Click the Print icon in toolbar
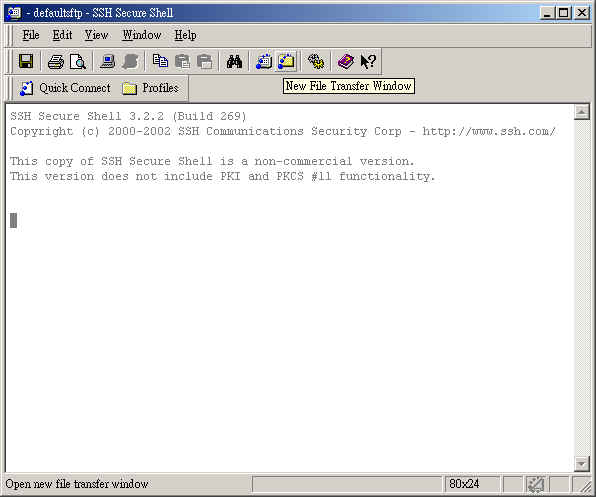The image size is (596, 497). (56, 61)
